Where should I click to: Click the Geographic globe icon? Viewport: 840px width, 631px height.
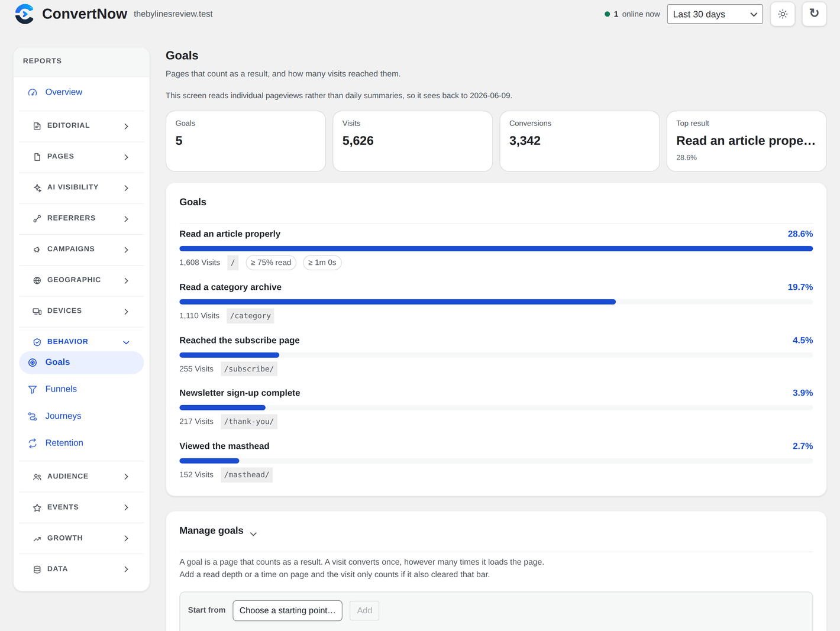(x=37, y=280)
